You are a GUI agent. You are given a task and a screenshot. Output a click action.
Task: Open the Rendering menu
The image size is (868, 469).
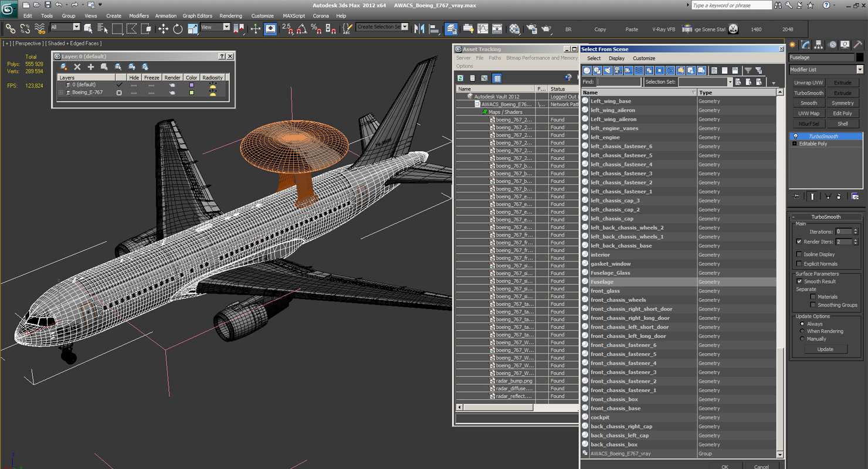coord(230,16)
